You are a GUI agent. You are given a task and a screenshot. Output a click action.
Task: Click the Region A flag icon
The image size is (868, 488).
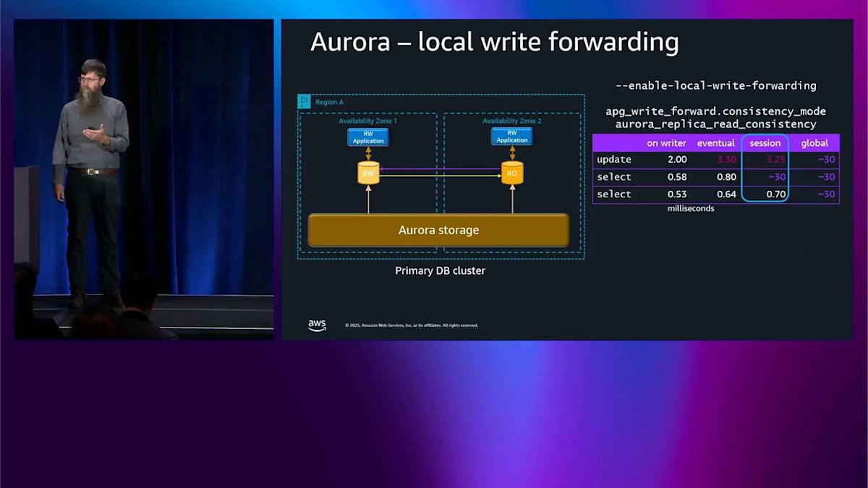click(305, 102)
